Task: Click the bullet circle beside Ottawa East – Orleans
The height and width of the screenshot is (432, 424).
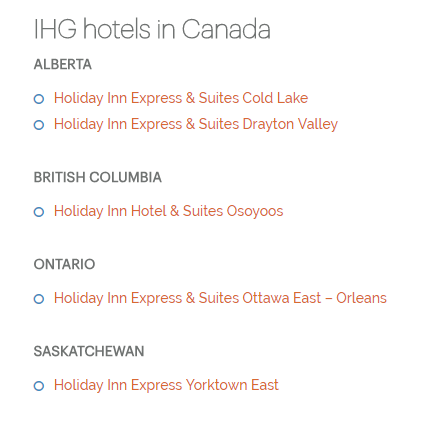Action: coord(39,299)
